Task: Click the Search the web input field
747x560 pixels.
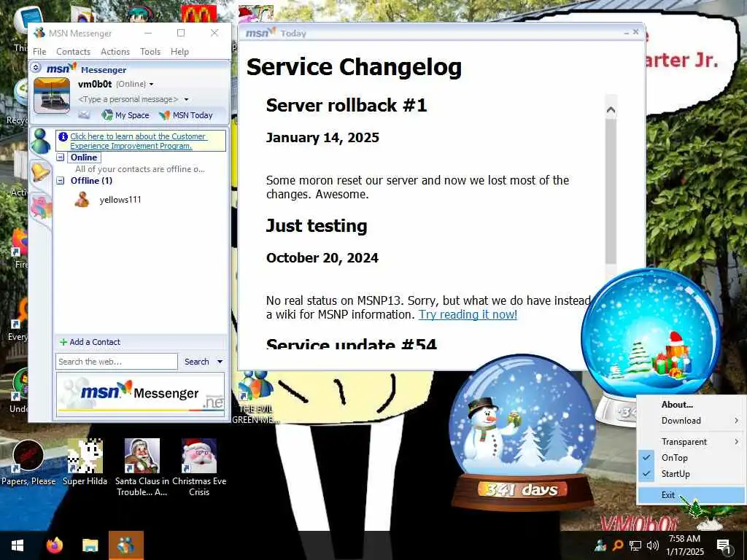Action: [x=116, y=362]
